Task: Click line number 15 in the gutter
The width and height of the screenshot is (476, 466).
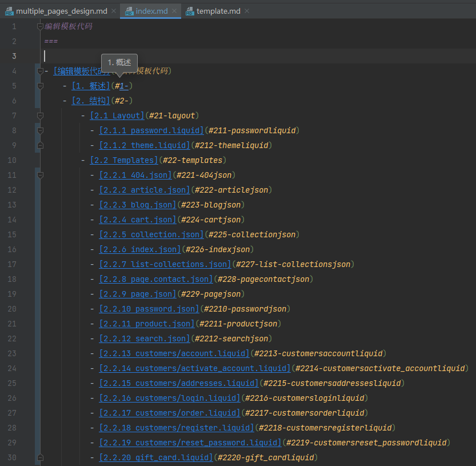Action: [x=12, y=234]
